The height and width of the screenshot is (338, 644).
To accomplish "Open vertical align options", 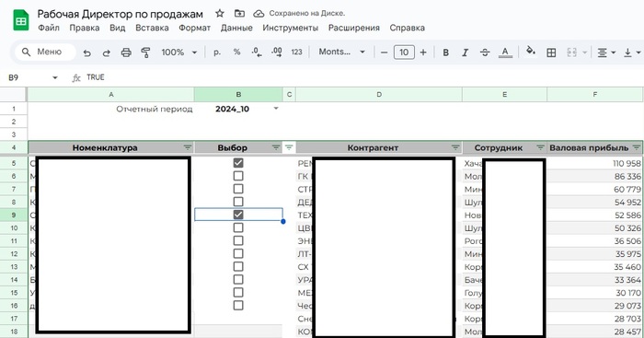I will tap(632, 52).
